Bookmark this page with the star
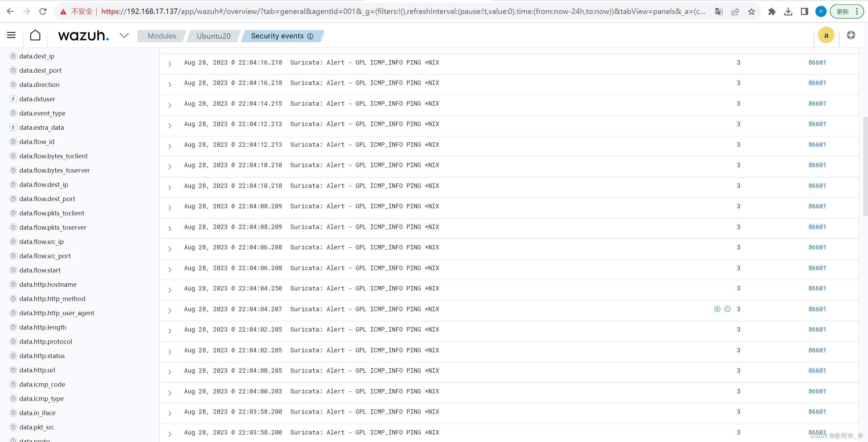 752,12
